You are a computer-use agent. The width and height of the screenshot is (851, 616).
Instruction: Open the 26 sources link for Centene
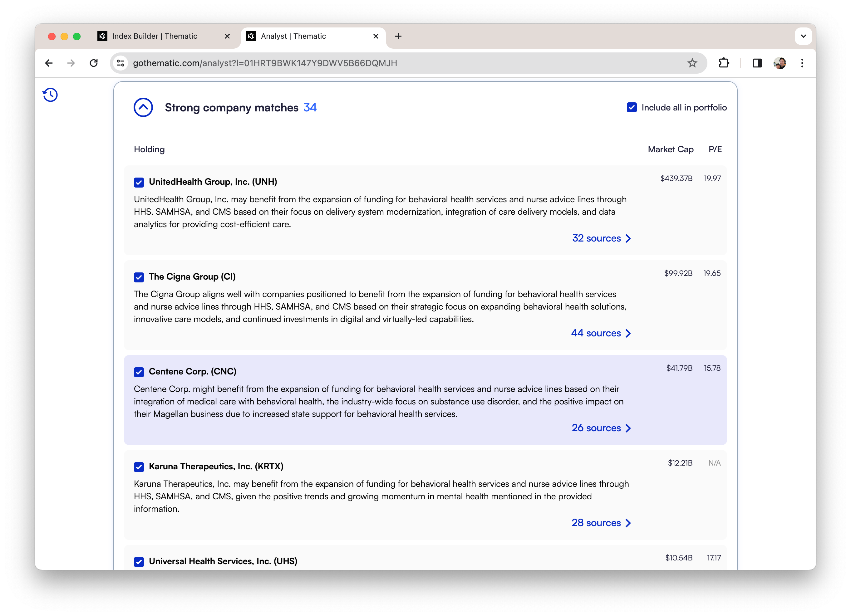coord(602,428)
